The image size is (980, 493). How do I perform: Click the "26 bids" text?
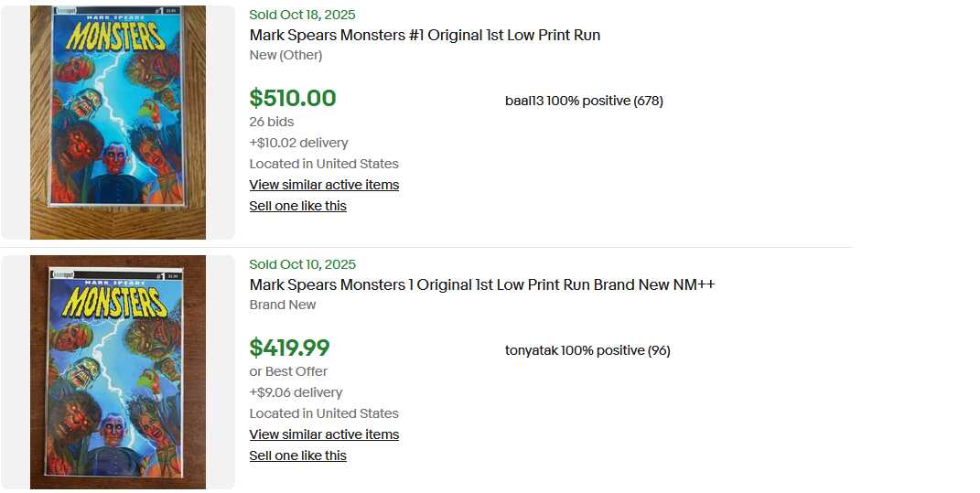[272, 122]
